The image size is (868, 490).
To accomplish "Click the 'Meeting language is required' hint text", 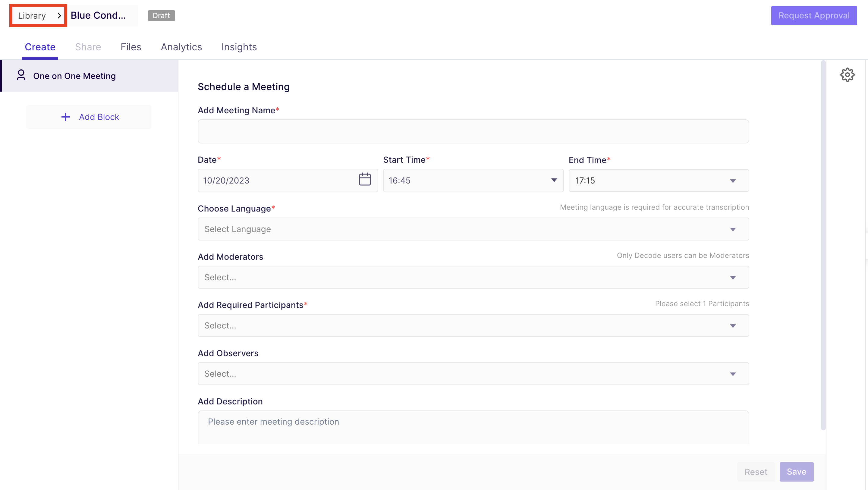I will tap(654, 207).
